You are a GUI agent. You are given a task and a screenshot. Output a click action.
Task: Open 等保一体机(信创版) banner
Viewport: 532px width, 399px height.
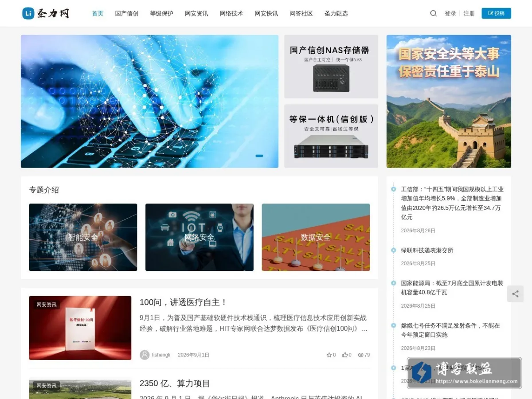pos(331,136)
